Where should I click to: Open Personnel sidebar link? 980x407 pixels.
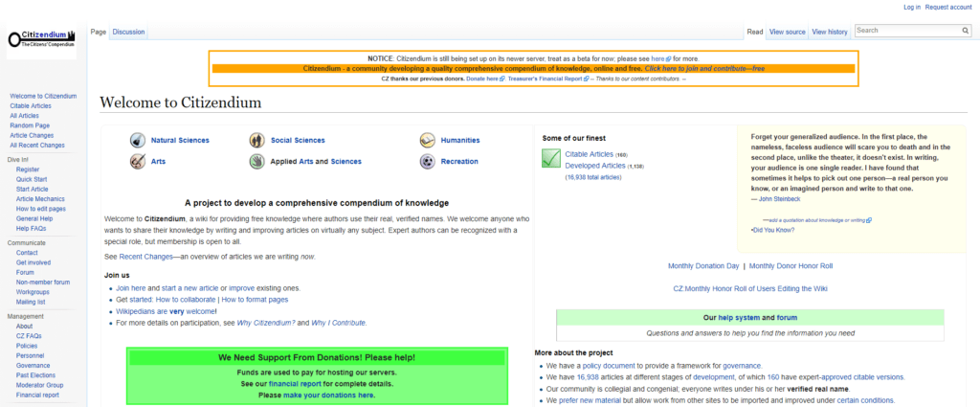click(30, 355)
